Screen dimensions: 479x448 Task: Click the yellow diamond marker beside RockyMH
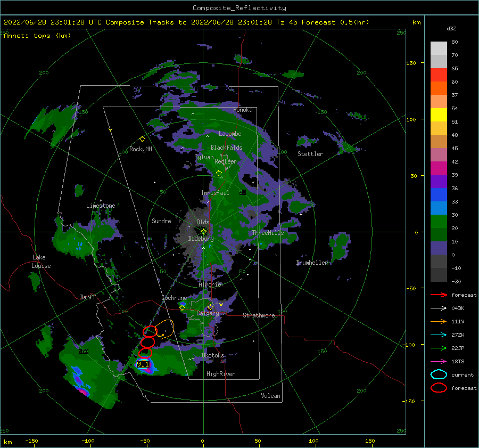(x=142, y=139)
